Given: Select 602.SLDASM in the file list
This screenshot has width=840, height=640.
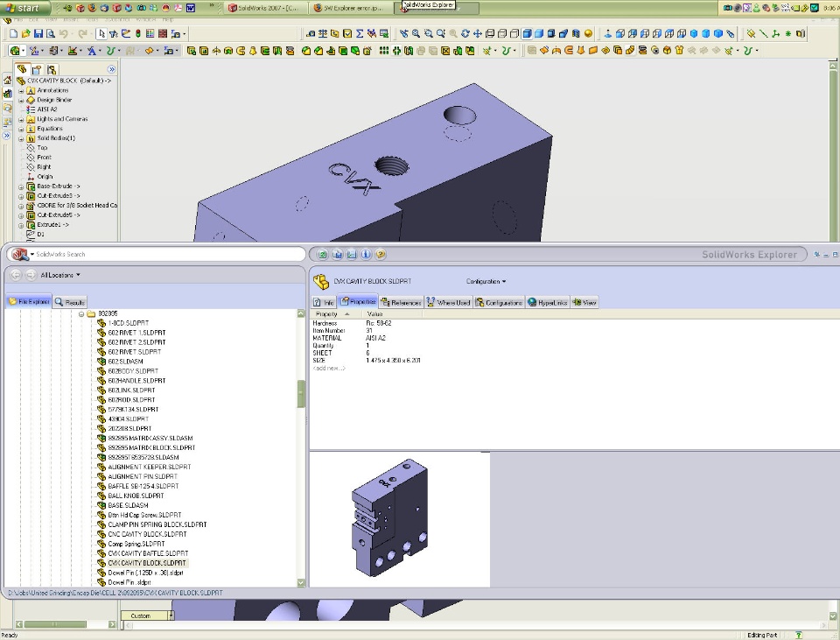Looking at the screenshot, I should tap(125, 362).
